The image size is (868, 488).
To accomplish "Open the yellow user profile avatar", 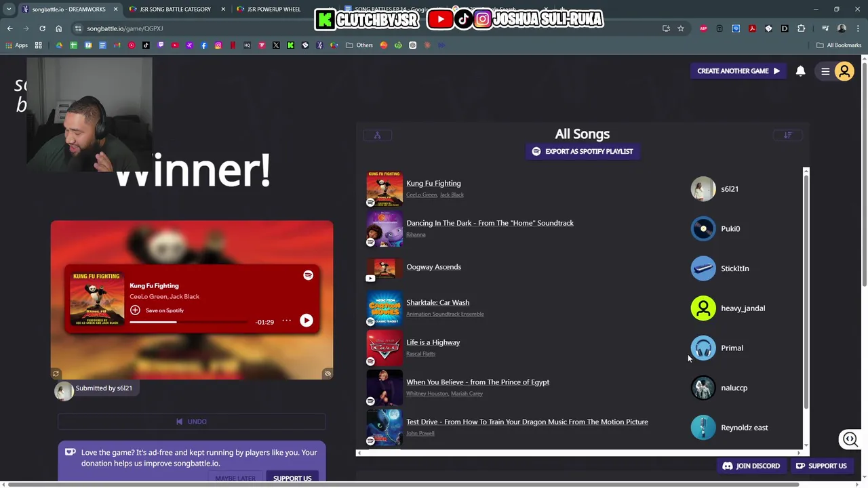I will [x=844, y=71].
